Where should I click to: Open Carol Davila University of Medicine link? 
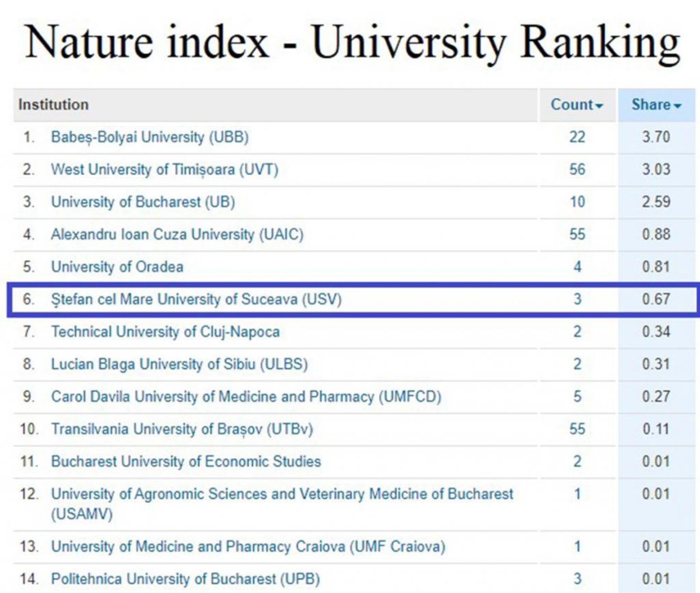(x=246, y=397)
